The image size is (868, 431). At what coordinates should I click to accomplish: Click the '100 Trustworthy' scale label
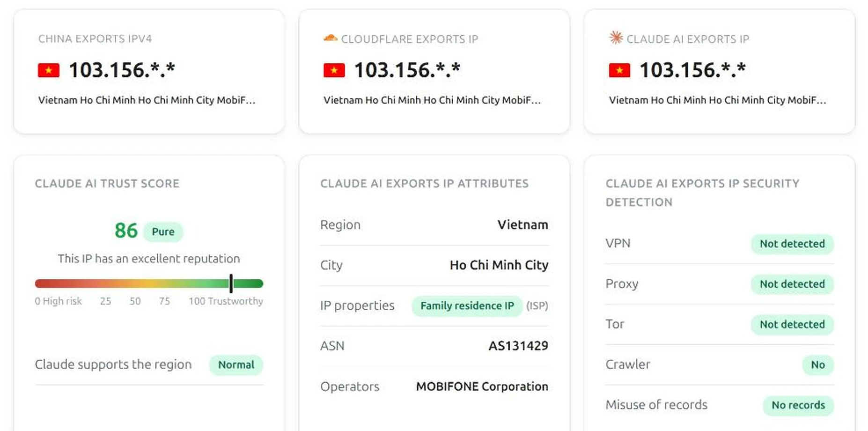226,301
